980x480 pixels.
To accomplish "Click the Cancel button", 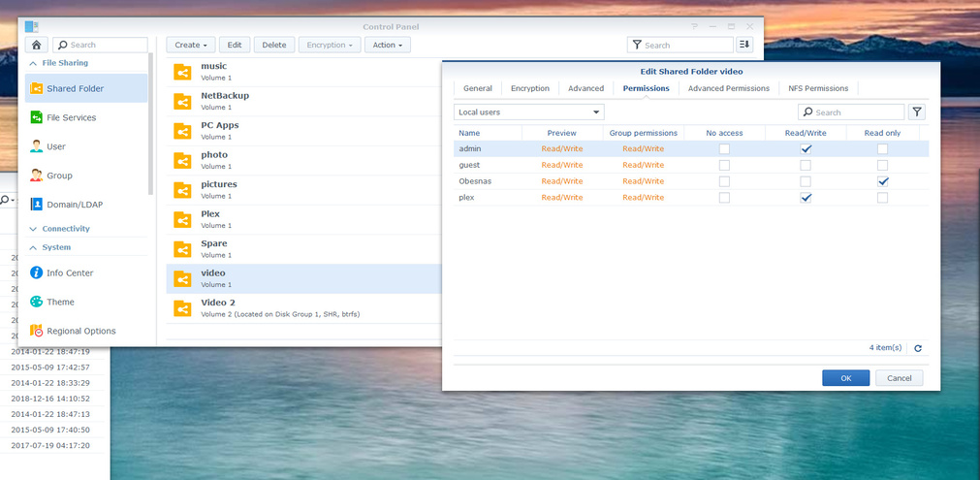I will click(899, 377).
